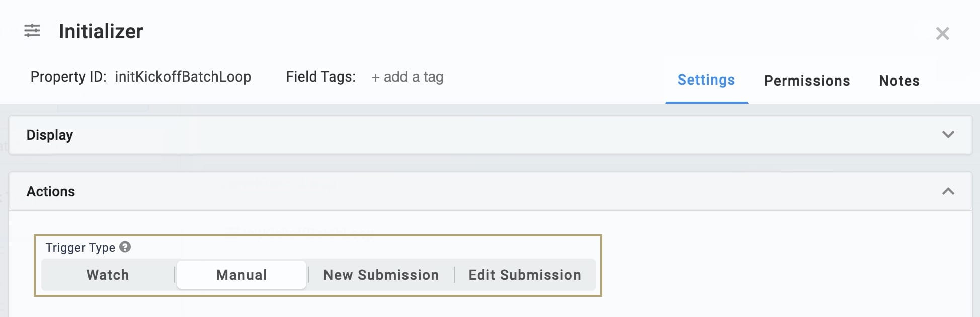Viewport: 980px width, 317px height.
Task: Click the Actions section header
Action: pos(491,191)
